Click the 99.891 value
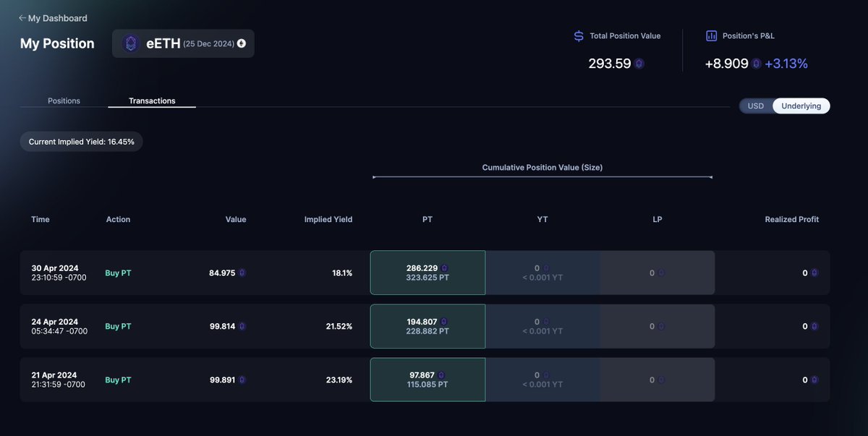Viewport: 868px width, 436px height. (222, 380)
